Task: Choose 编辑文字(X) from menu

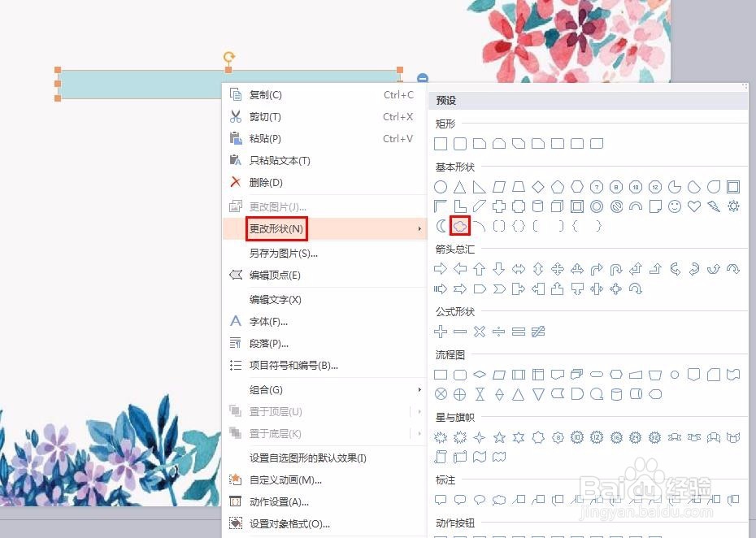Action: pos(275,299)
